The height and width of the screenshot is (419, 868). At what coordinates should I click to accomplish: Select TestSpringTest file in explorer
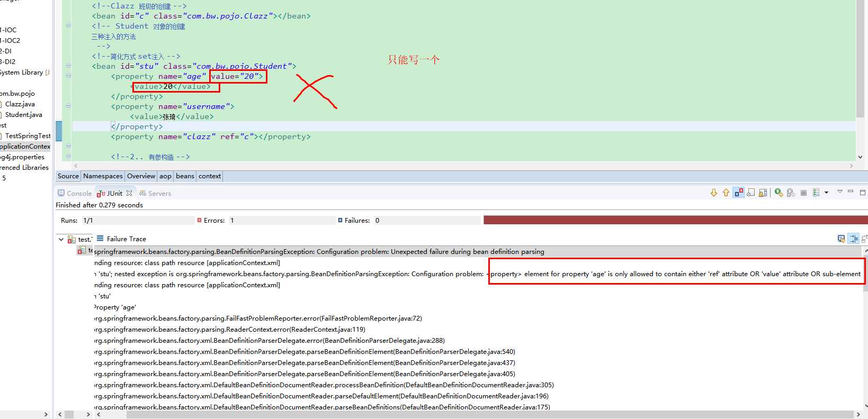point(28,136)
